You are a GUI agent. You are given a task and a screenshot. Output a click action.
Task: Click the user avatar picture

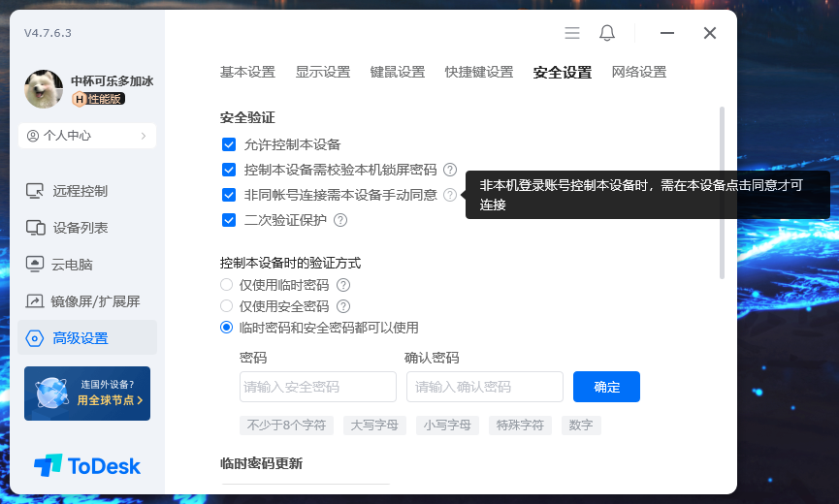pos(44,89)
